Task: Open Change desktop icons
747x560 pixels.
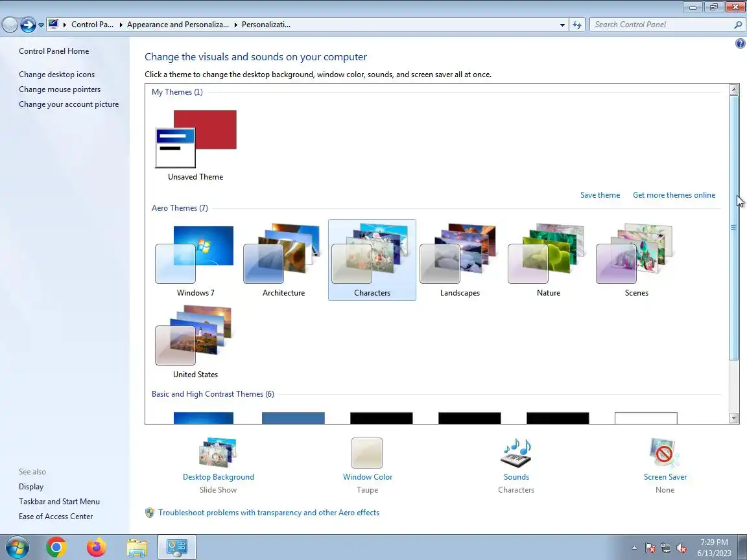Action: [56, 75]
